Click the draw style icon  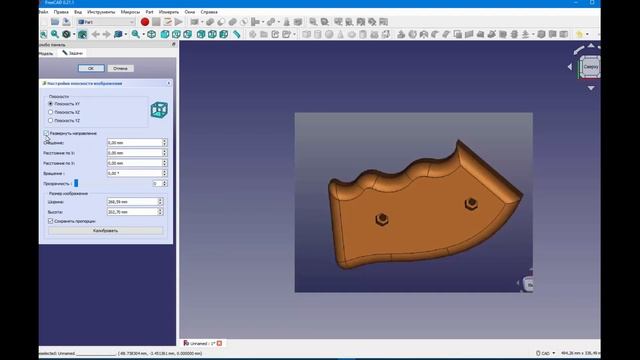click(66, 34)
